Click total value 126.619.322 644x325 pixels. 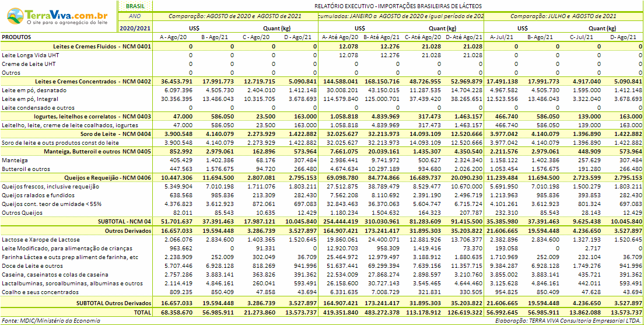464,312
